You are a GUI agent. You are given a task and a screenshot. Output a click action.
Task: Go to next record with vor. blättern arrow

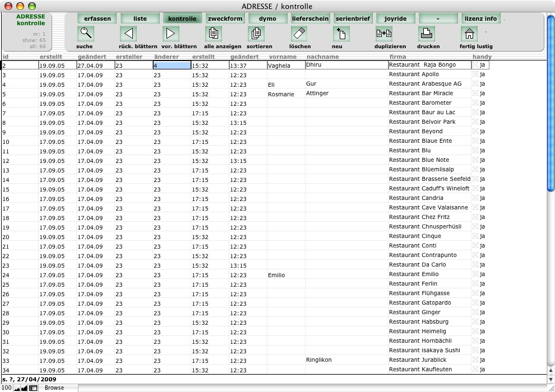point(171,34)
